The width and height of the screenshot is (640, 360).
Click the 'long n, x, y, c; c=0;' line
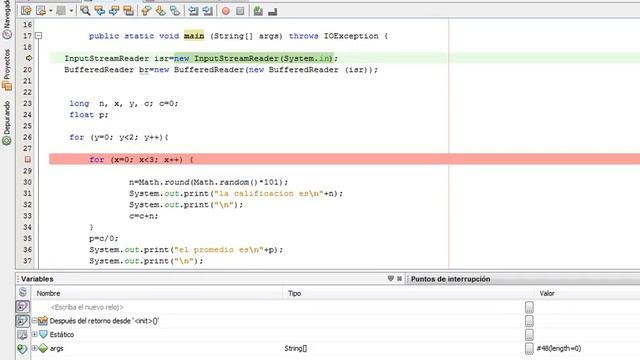coord(124,104)
